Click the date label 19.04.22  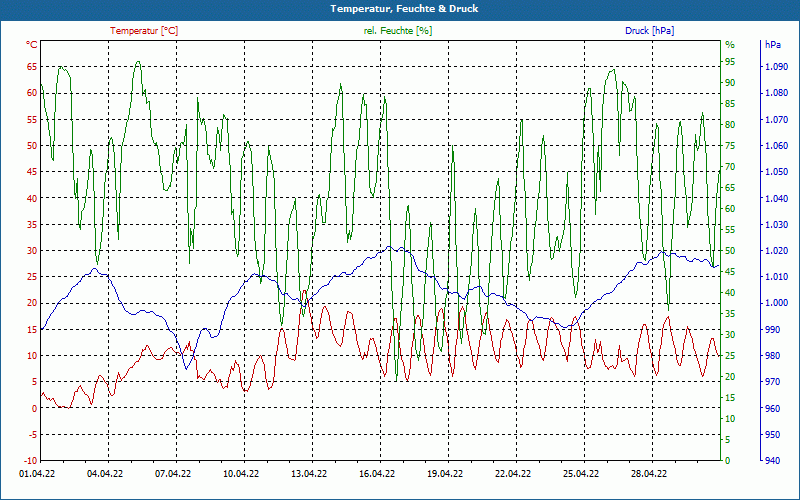[x=445, y=474]
